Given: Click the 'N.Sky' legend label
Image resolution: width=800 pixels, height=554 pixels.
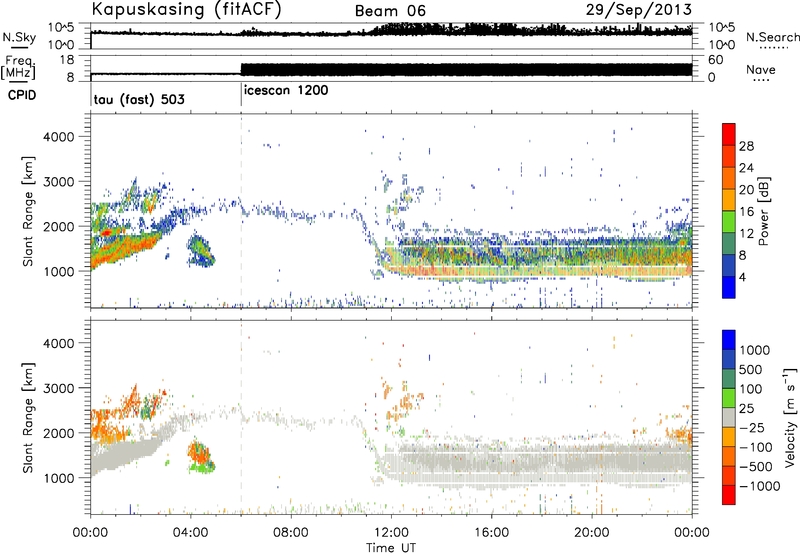Looking at the screenshot, I should coord(19,37).
